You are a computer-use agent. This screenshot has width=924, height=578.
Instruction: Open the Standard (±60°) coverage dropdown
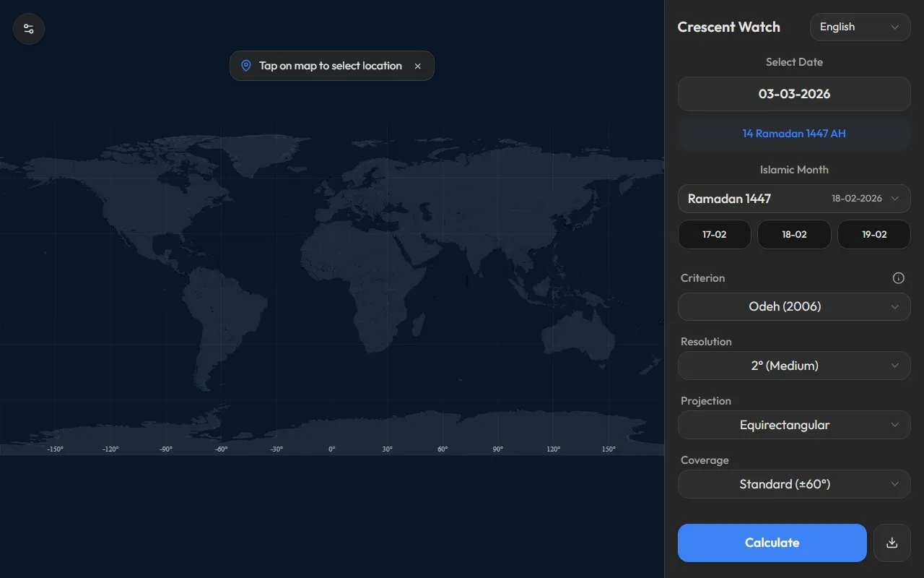pyautogui.click(x=794, y=484)
